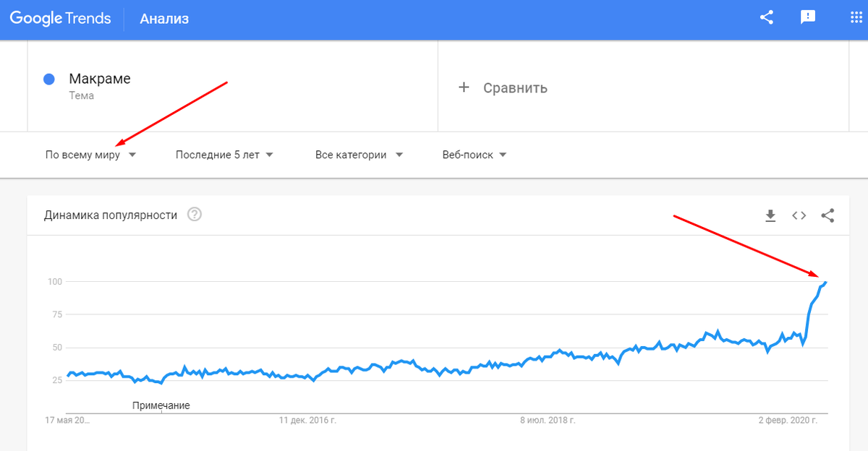
Task: Open the help icon beside Динамика популярности
Action: click(x=194, y=215)
